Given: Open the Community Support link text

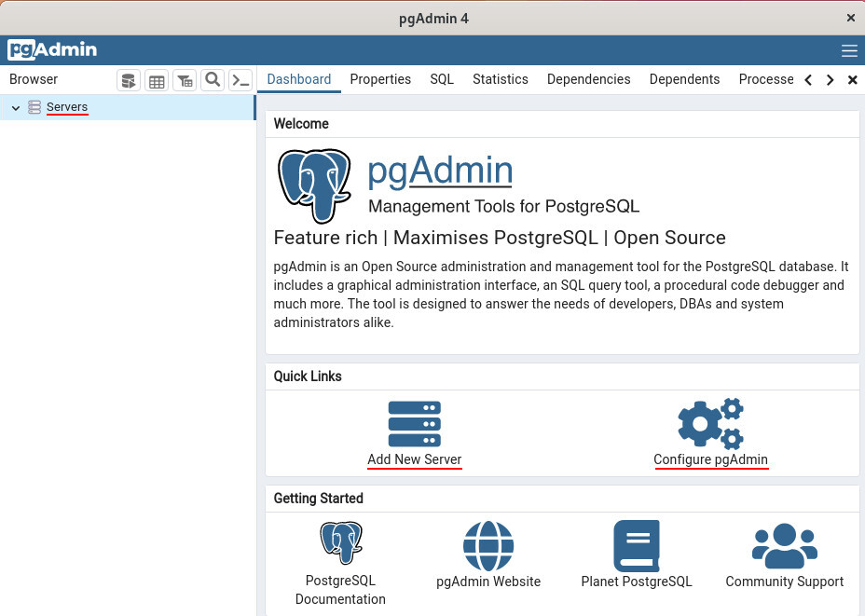Looking at the screenshot, I should click(x=785, y=582).
